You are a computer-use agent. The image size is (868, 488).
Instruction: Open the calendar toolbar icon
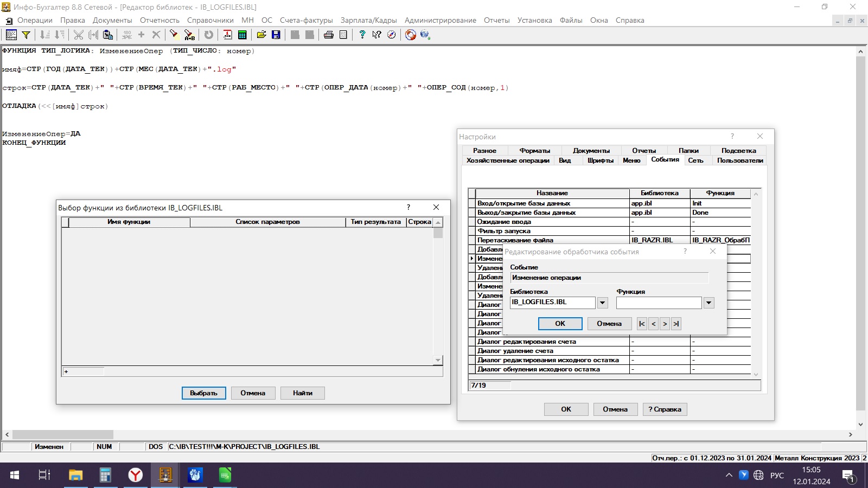point(227,35)
